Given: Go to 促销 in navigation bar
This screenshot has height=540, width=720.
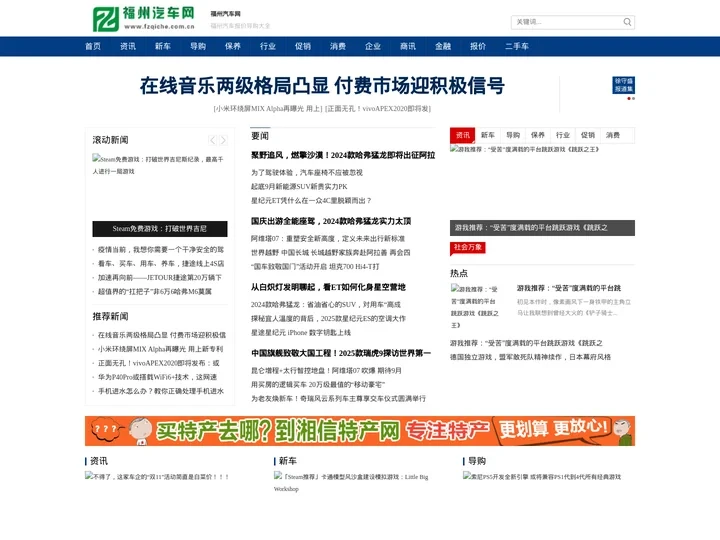Looking at the screenshot, I should pos(303,46).
